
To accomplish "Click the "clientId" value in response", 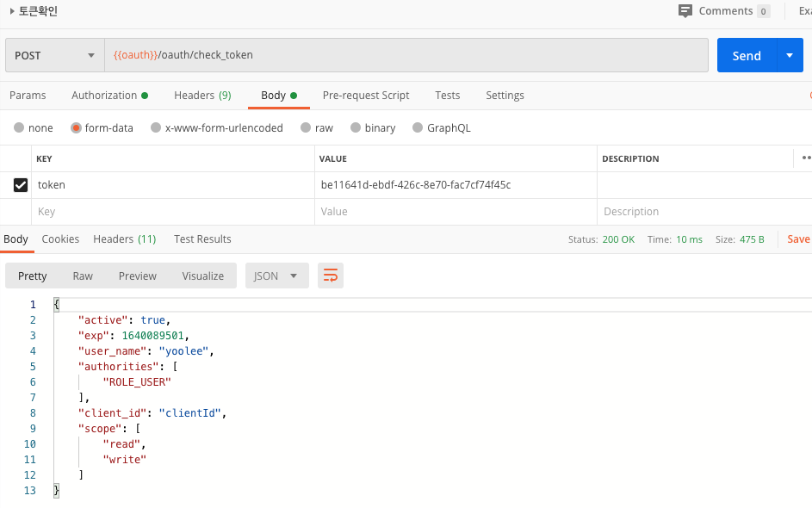I will 190,413.
